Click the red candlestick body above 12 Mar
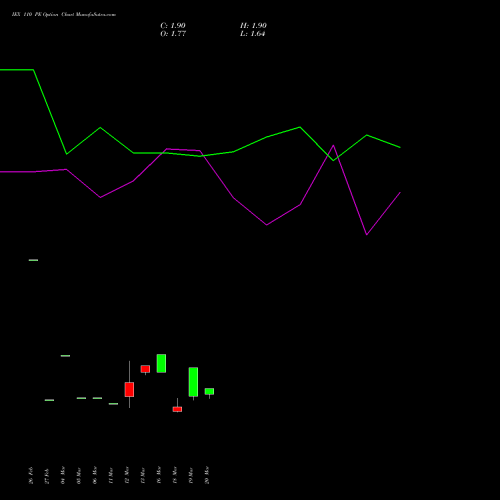Image resolution: width=500 pixels, height=500 pixels. coord(129,389)
